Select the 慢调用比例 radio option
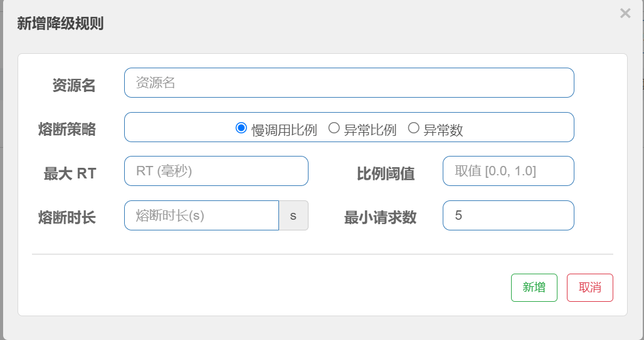Screen dimensions: 644x340 click(x=241, y=128)
